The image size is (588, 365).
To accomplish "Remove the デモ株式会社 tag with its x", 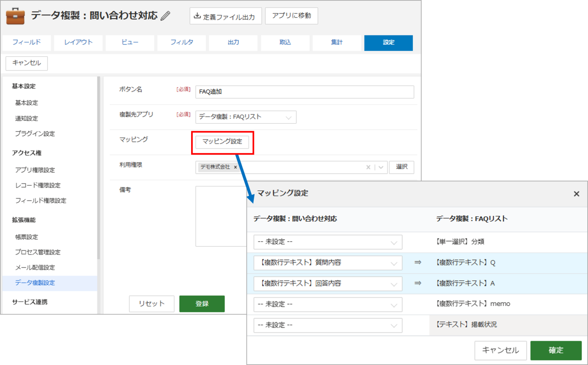I will point(235,167).
